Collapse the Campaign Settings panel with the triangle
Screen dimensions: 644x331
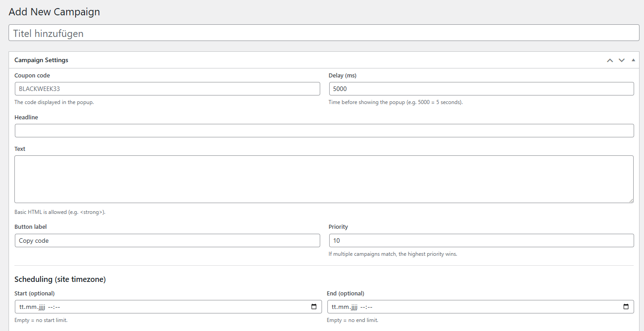point(633,60)
